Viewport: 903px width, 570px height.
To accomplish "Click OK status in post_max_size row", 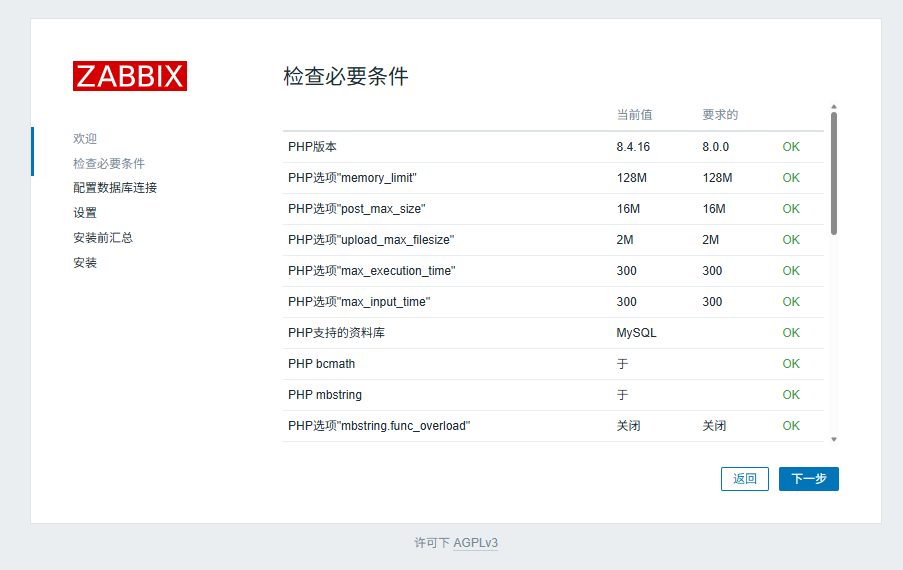I will 791,209.
